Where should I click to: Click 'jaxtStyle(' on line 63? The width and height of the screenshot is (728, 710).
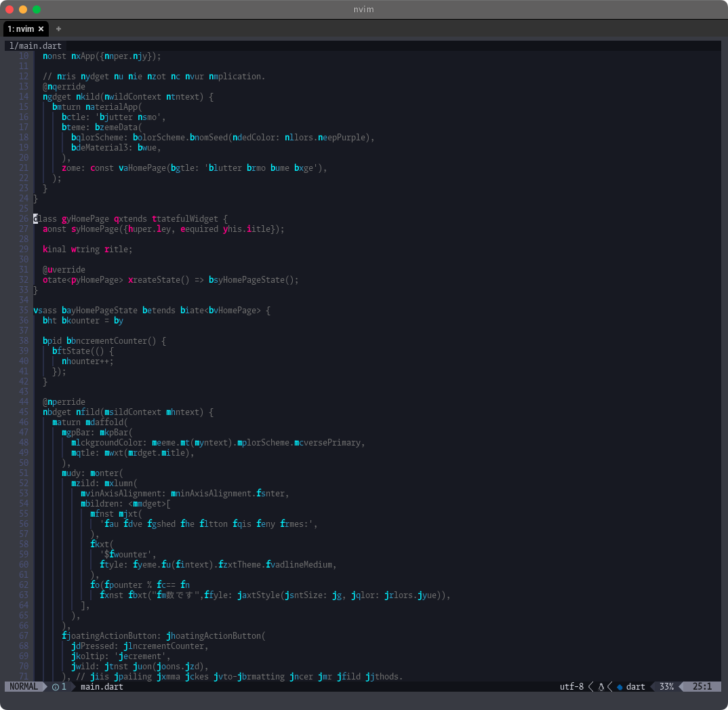(x=260, y=595)
